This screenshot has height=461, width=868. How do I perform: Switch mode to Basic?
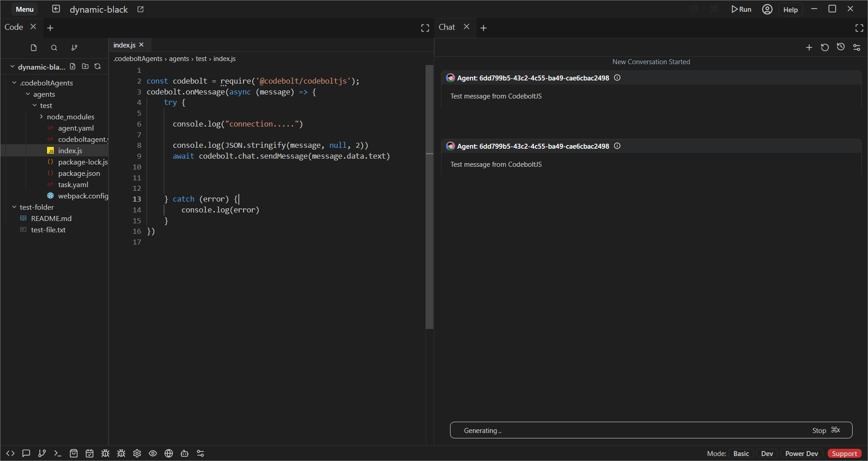point(741,453)
